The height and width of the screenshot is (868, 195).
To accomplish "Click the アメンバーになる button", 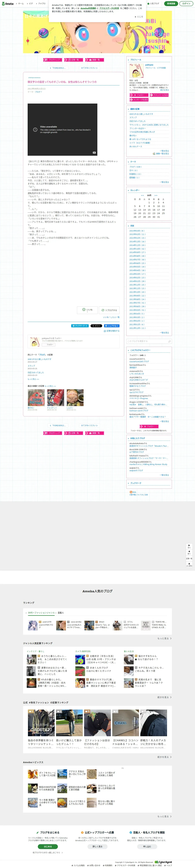I will [x=159, y=95].
